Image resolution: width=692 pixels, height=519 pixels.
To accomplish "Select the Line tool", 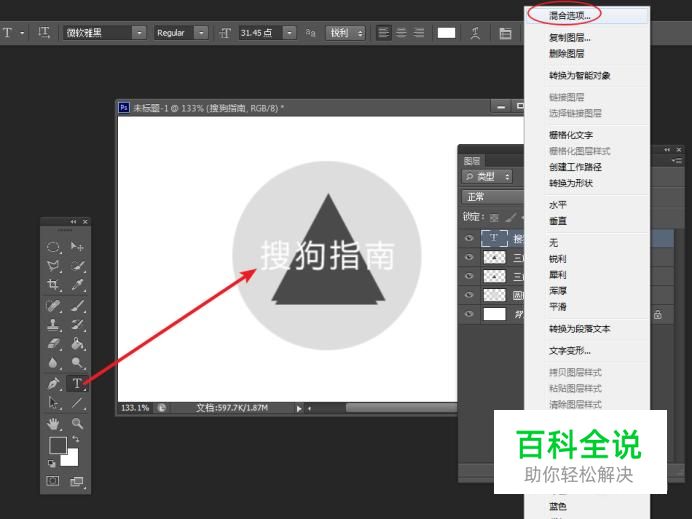I will tap(77, 402).
